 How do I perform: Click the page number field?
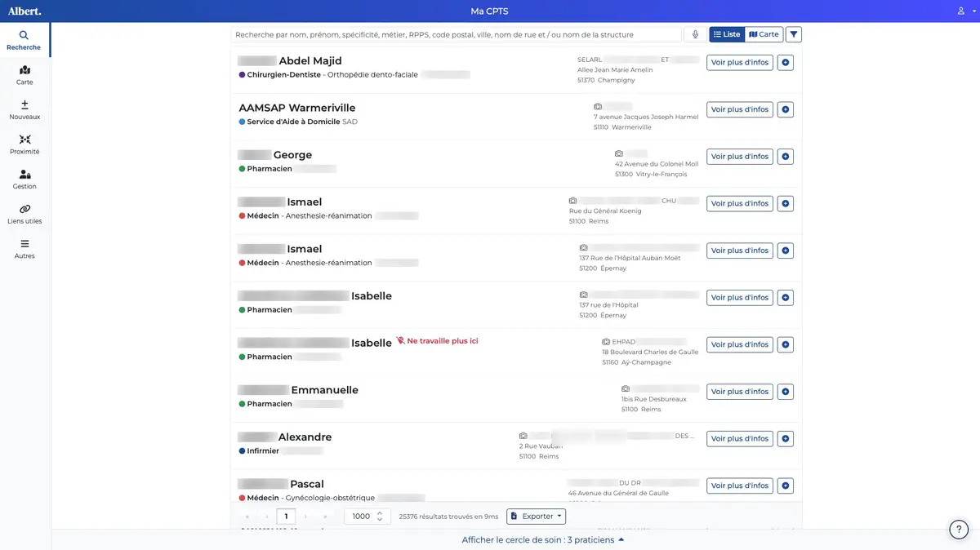286,517
